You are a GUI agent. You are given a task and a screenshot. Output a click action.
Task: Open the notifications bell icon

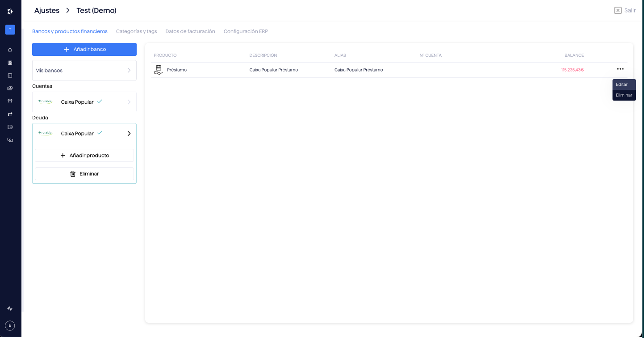[10, 50]
